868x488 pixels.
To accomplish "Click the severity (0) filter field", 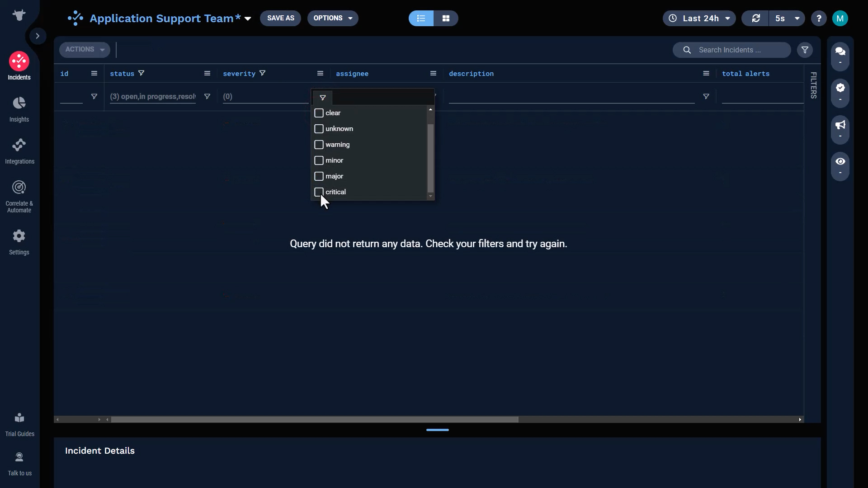I will (x=266, y=96).
